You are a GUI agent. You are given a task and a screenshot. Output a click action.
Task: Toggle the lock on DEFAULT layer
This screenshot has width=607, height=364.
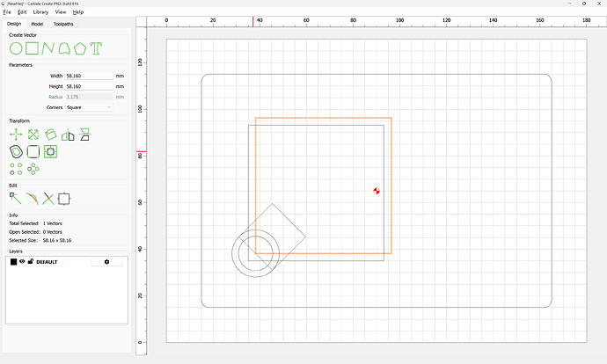click(31, 261)
